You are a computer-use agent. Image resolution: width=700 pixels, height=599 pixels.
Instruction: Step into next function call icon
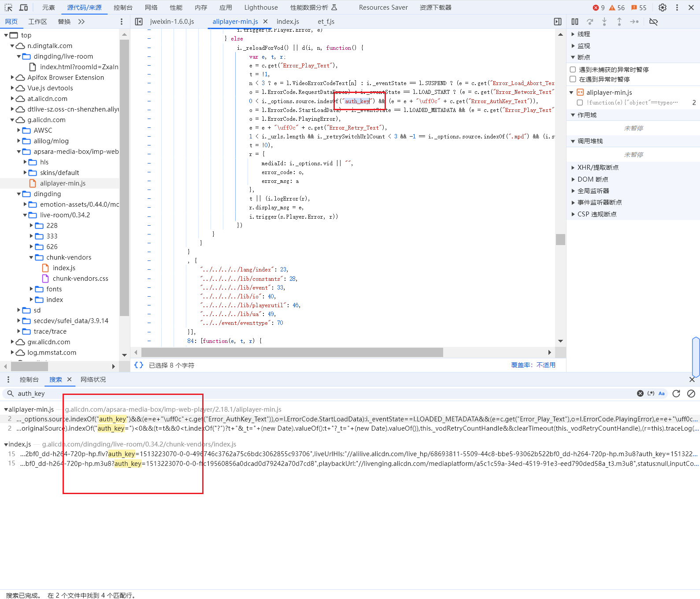tap(604, 22)
